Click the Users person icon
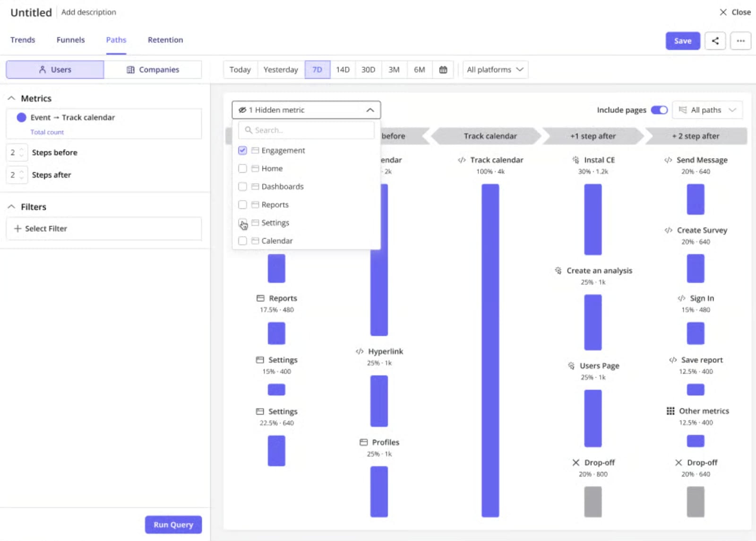The width and height of the screenshot is (756, 541). tap(43, 70)
